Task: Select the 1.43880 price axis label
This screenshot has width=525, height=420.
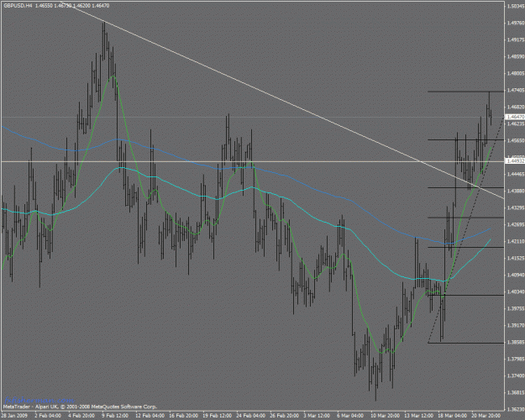Action: [x=516, y=191]
